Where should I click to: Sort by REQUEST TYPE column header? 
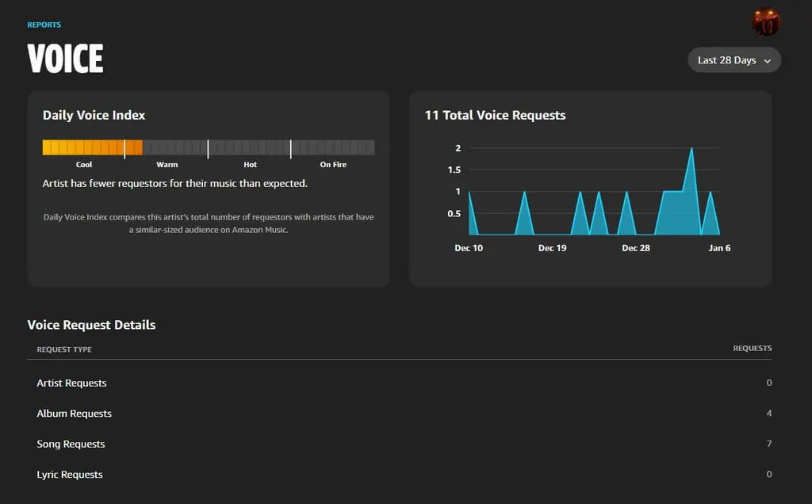pyautogui.click(x=64, y=349)
